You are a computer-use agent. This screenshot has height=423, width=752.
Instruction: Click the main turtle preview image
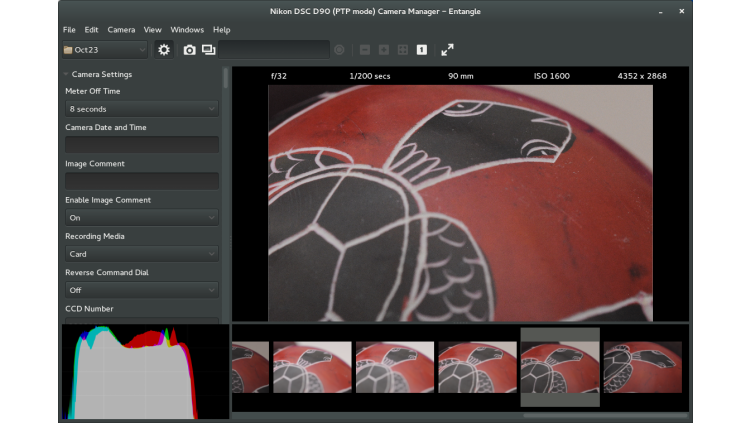(x=460, y=203)
